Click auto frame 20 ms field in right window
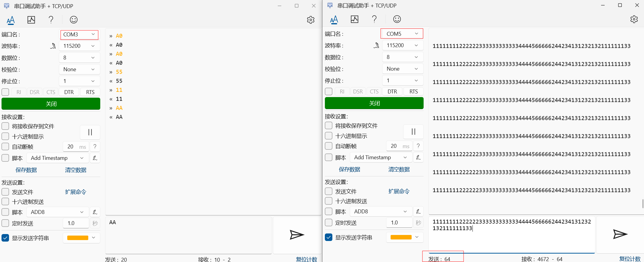Image resolution: width=644 pixels, height=262 pixels. click(x=399, y=146)
